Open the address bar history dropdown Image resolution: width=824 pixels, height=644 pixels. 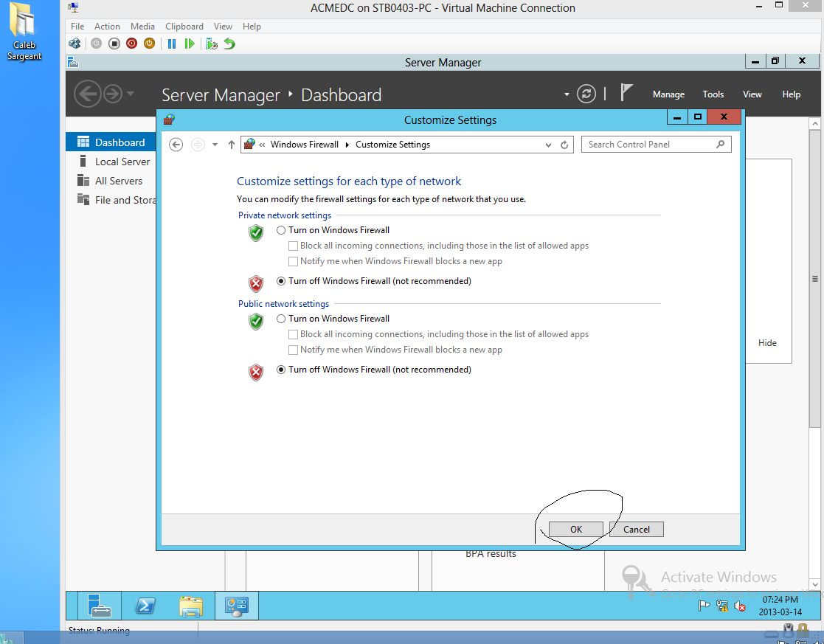pos(548,145)
